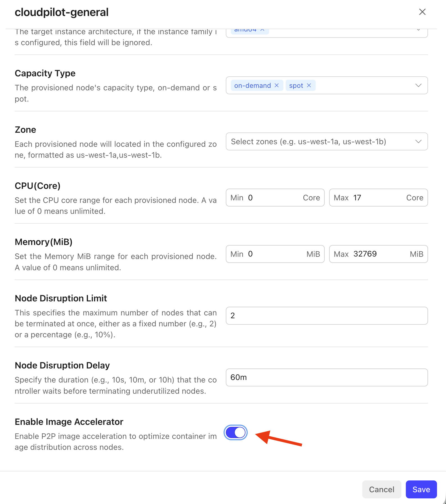Click the CPU Min core field

click(x=274, y=198)
